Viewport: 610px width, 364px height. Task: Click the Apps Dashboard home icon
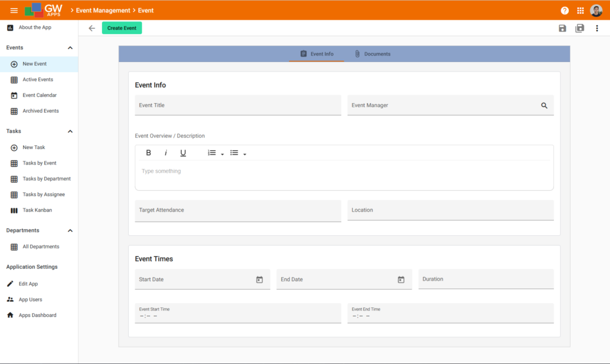coord(10,315)
